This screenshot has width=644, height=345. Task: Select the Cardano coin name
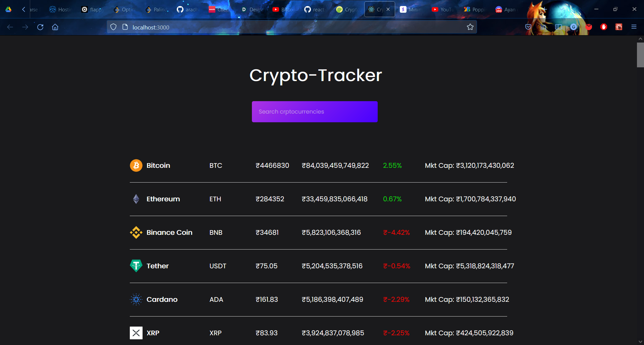tap(162, 299)
